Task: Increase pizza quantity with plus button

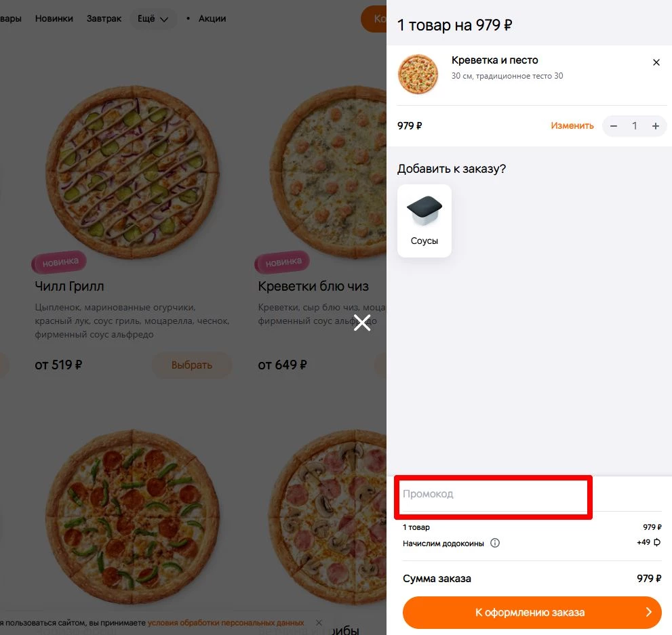Action: tap(656, 126)
